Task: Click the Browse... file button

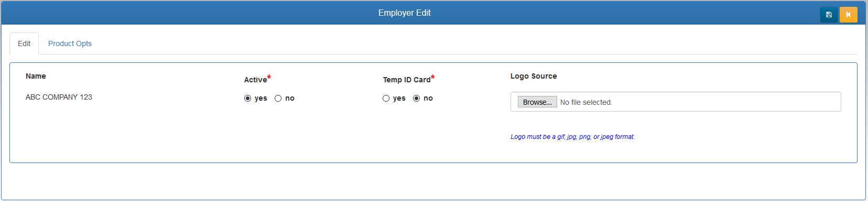Action: pyautogui.click(x=537, y=102)
